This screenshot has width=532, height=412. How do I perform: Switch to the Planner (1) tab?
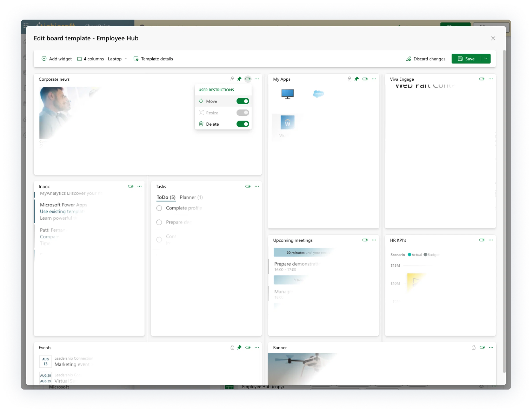coord(191,197)
